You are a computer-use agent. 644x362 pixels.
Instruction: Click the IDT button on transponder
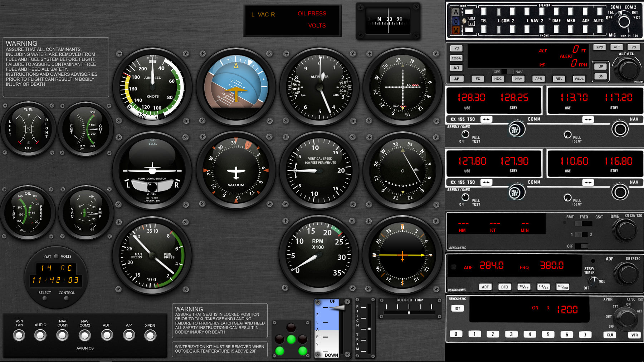tap(457, 308)
